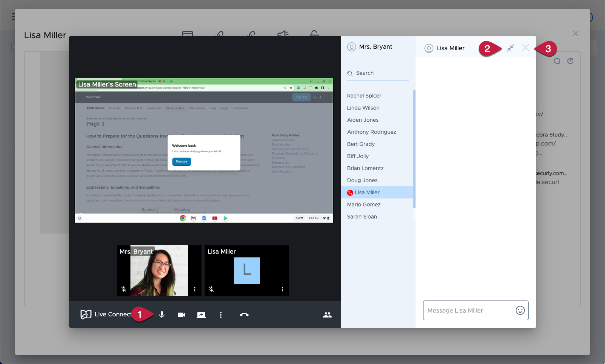Open emoji picker in message box
The width and height of the screenshot is (605, 364).
520,310
